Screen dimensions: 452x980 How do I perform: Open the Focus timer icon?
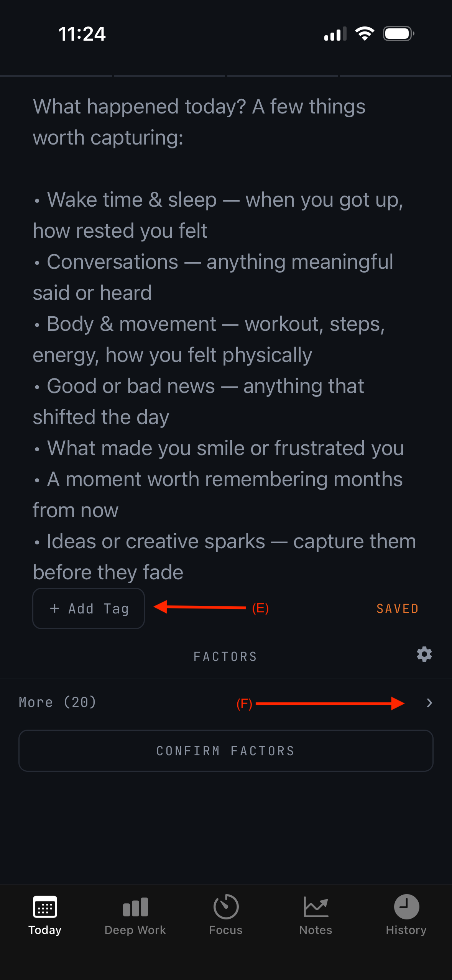[x=226, y=907]
